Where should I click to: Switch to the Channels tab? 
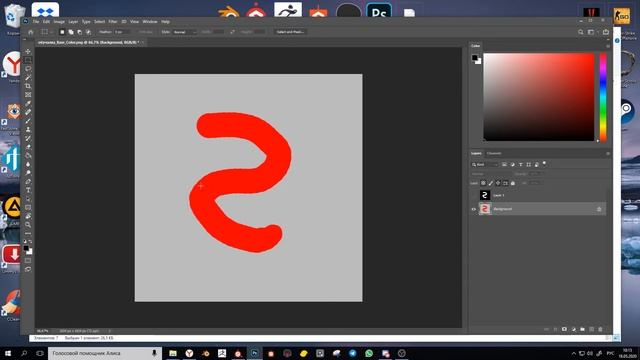(494, 153)
